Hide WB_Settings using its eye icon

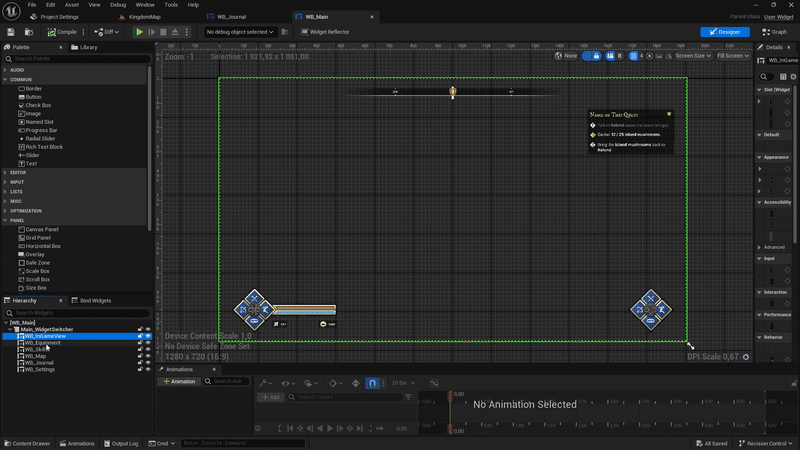pos(148,369)
